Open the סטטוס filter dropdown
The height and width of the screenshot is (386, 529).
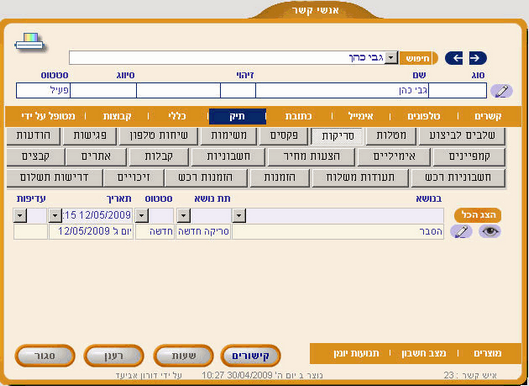point(141,215)
